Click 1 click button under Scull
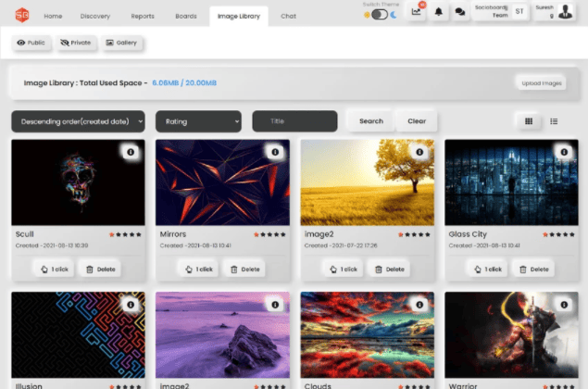Image resolution: width=588 pixels, height=389 pixels. [55, 270]
